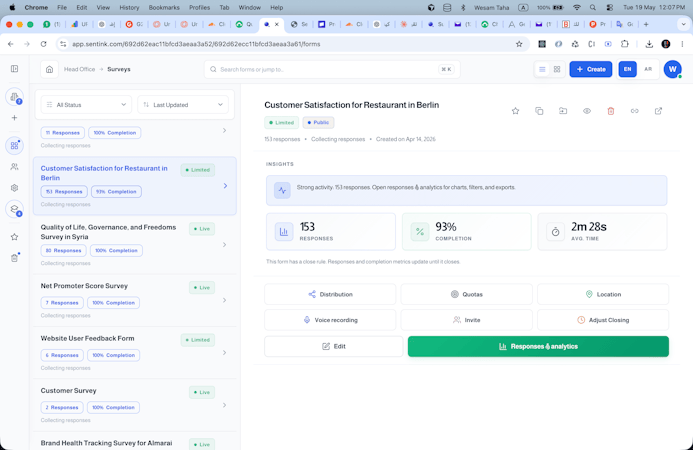The image size is (693, 450).
Task: Click the Wi-Fi status icon
Action: coord(577,8)
